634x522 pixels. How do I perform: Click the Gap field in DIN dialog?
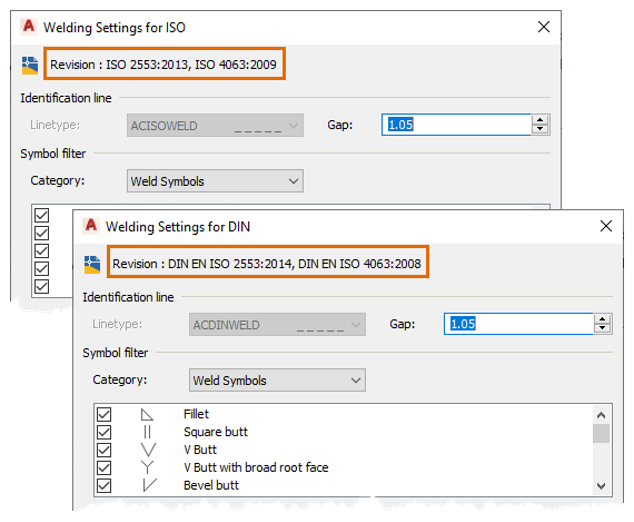coord(518,324)
